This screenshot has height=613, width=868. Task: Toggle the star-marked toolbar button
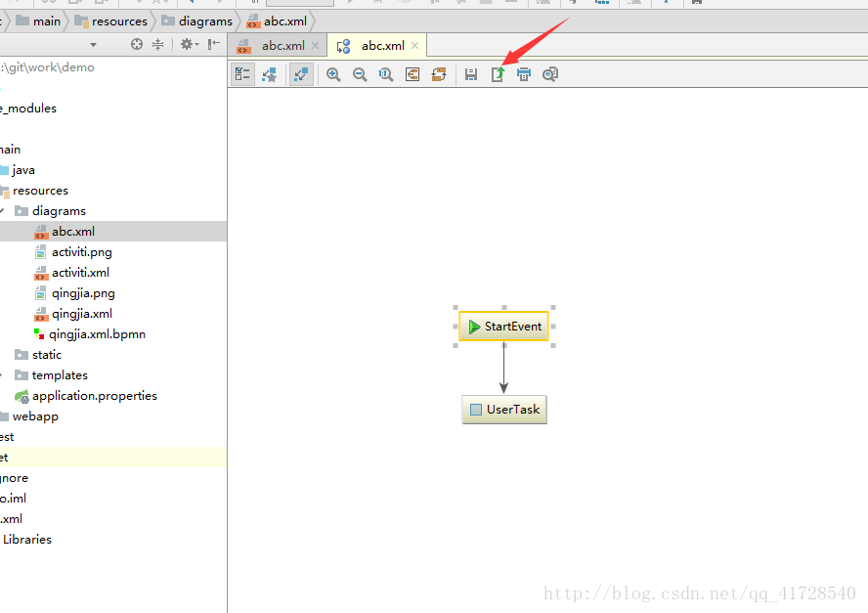click(x=270, y=74)
